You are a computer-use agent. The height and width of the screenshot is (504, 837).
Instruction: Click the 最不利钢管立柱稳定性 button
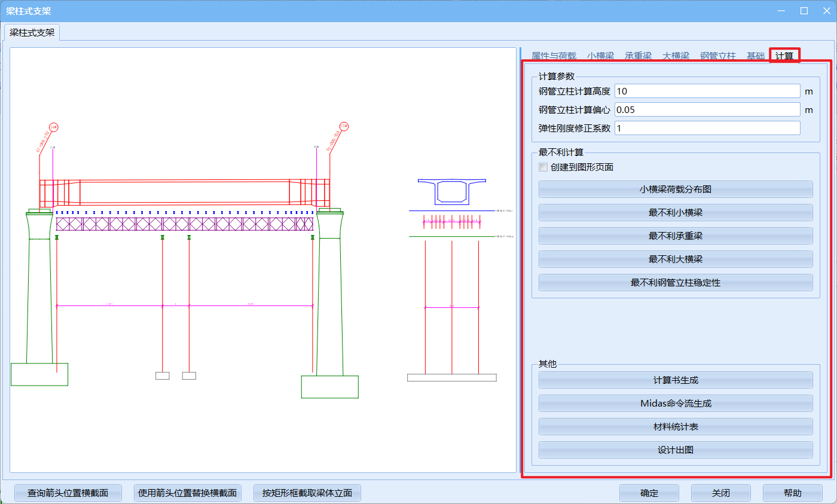click(x=676, y=283)
